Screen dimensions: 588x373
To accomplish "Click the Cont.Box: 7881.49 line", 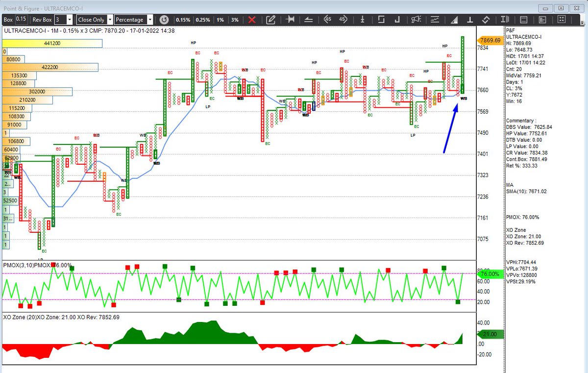I will 526,159.
